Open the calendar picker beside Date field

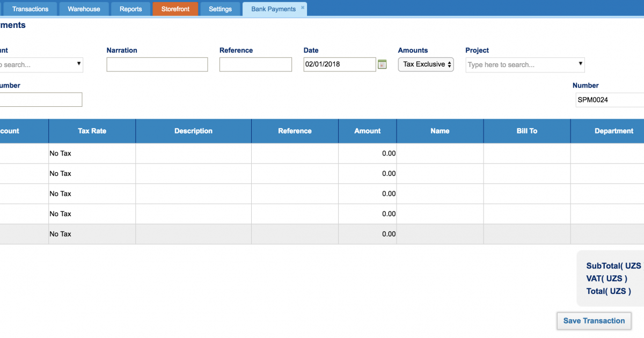coord(382,64)
